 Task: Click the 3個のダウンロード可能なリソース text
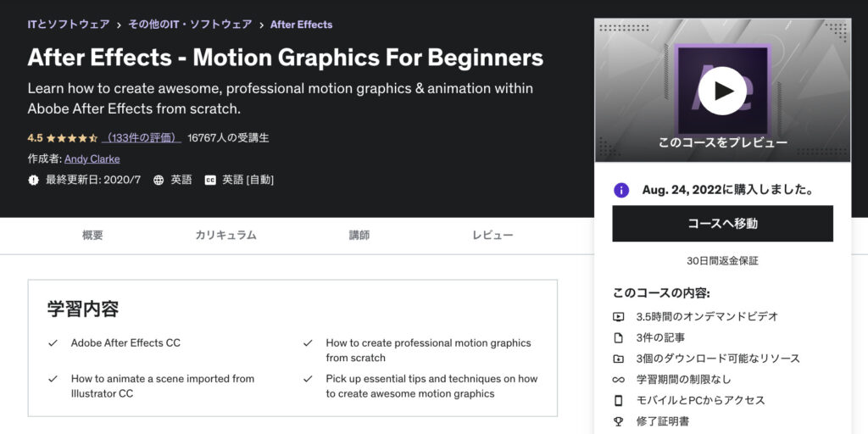(x=718, y=359)
